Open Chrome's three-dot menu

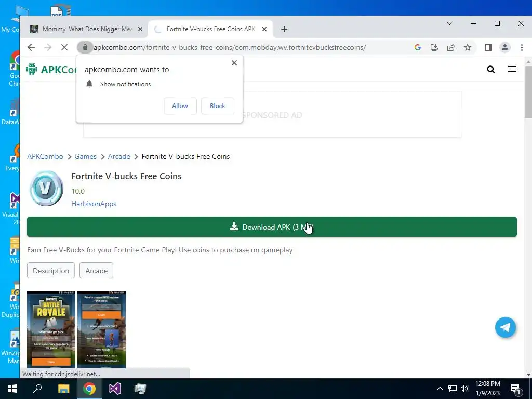[522, 47]
